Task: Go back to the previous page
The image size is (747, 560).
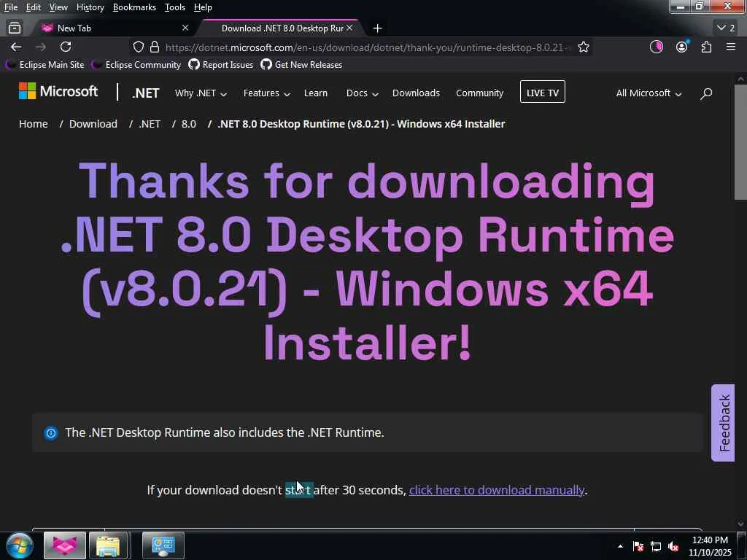Action: coord(16,47)
